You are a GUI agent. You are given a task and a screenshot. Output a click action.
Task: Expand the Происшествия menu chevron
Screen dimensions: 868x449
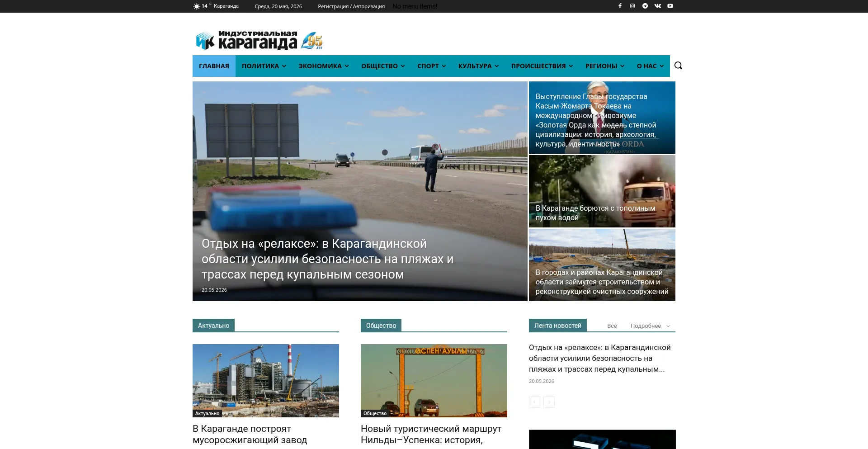[x=571, y=66]
